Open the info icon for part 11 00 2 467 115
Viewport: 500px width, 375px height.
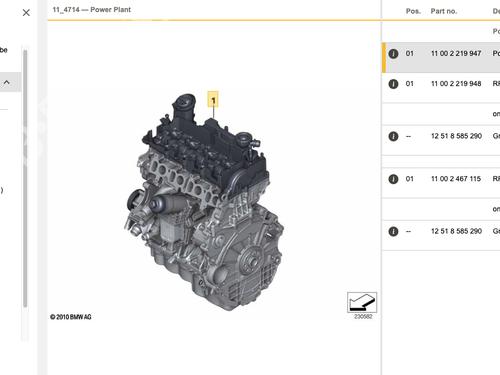393,179
